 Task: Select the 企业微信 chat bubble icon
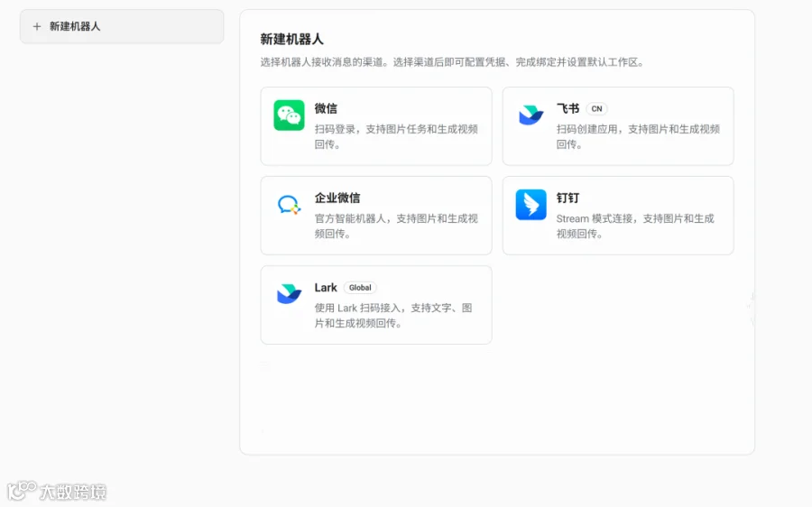[x=289, y=205]
